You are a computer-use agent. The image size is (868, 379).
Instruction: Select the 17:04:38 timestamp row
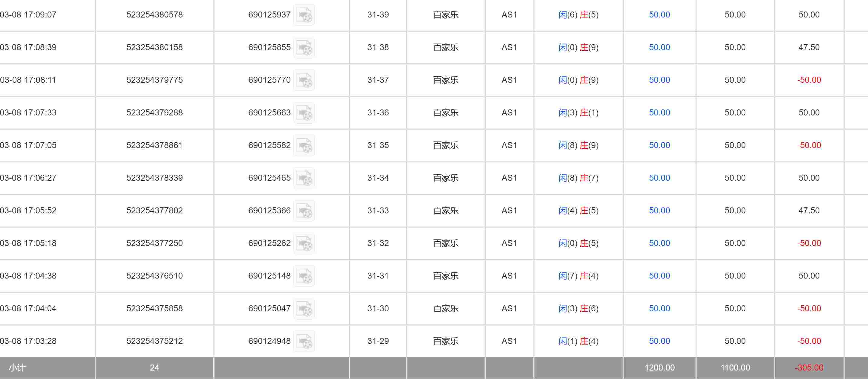click(x=28, y=276)
